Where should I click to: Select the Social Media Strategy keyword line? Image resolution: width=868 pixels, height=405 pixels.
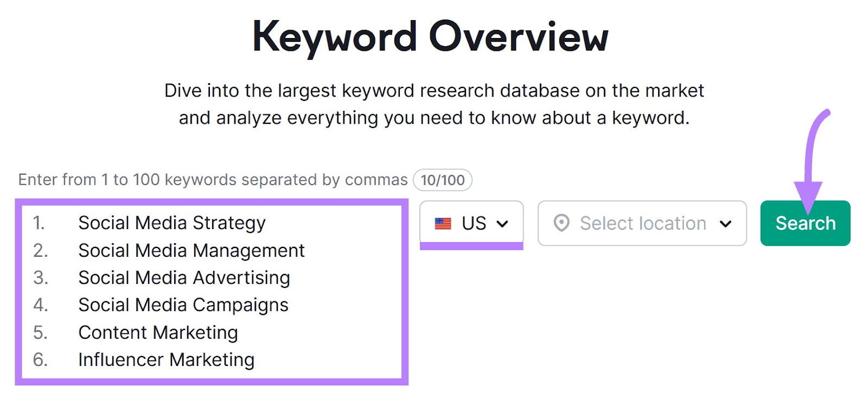pos(172,223)
